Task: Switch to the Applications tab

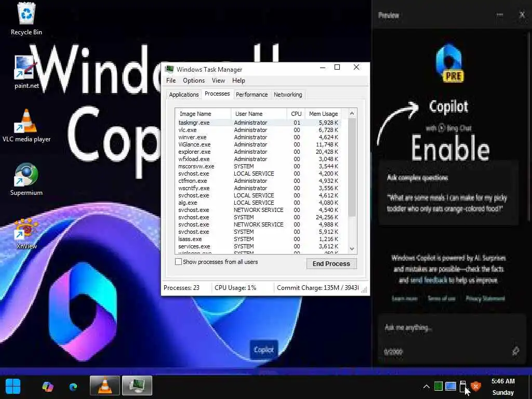Action: pos(184,95)
